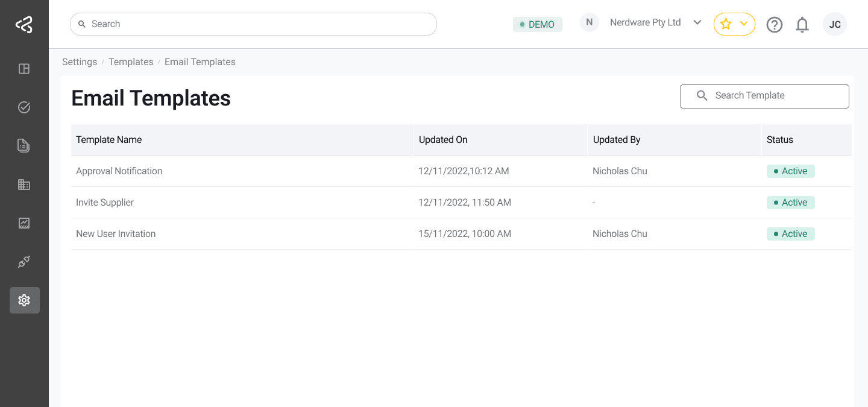The height and width of the screenshot is (407, 868).
Task: Select the Settings gear icon
Action: pos(24,300)
